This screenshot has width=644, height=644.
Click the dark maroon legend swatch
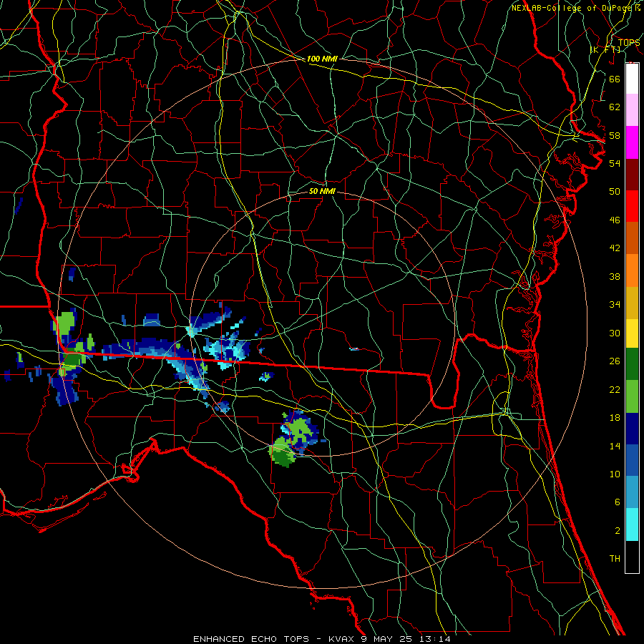(x=632, y=175)
